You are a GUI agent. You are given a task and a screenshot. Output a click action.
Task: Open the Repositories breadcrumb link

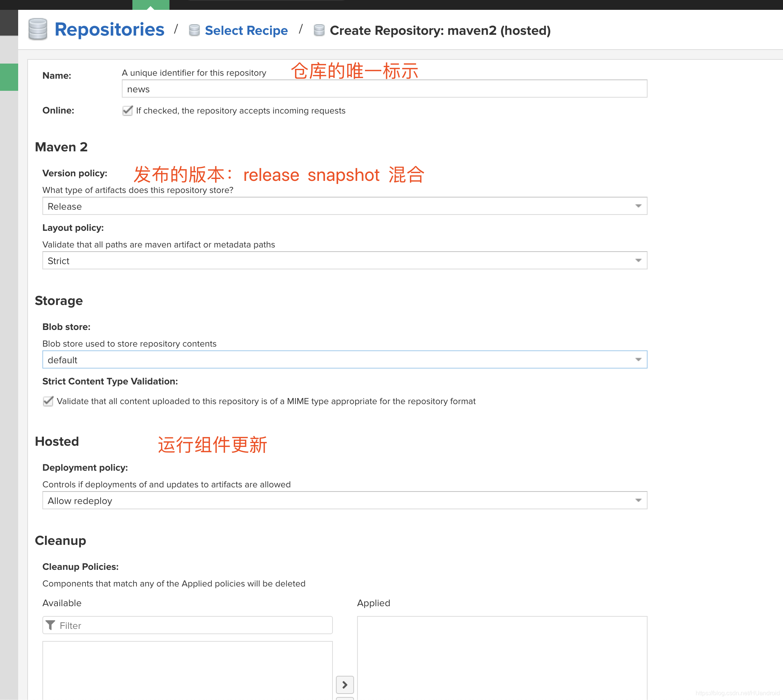pyautogui.click(x=109, y=30)
